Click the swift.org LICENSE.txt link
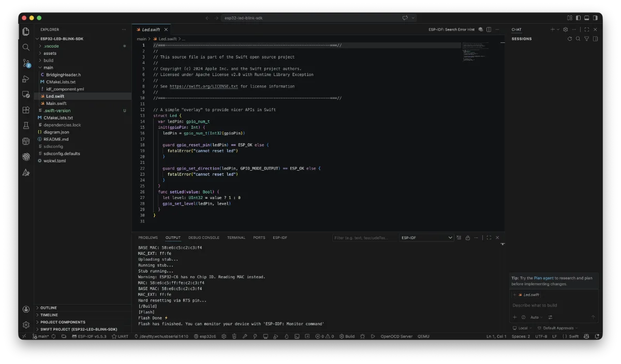This screenshot has height=364, width=621. tap(203, 86)
